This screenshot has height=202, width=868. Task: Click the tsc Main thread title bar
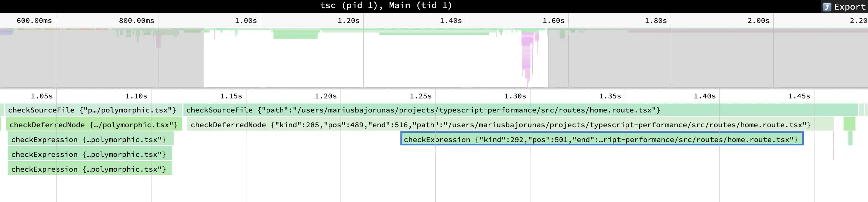pyautogui.click(x=386, y=6)
